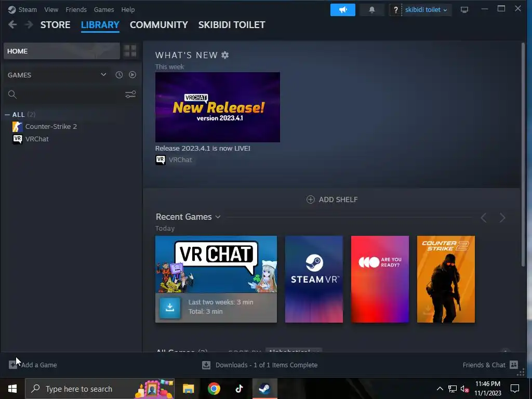532x399 pixels.
Task: Open notifications bell
Action: (372, 10)
